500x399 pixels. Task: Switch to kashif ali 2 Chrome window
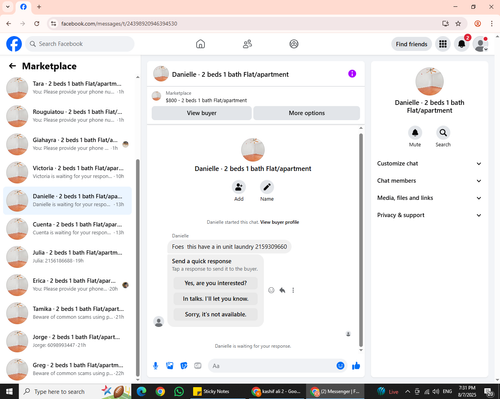(x=277, y=391)
